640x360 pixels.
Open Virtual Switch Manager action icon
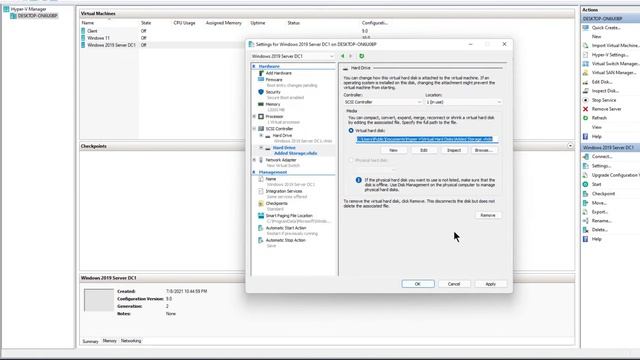coord(586,64)
